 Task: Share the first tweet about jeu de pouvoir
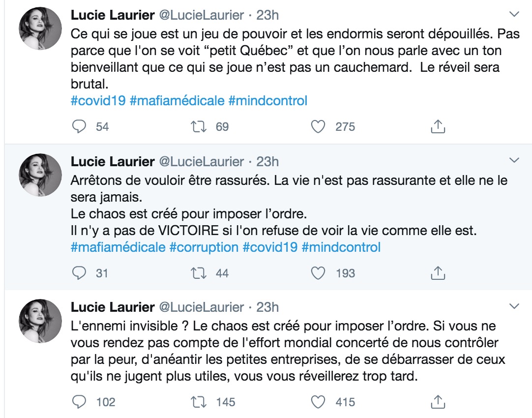437,126
